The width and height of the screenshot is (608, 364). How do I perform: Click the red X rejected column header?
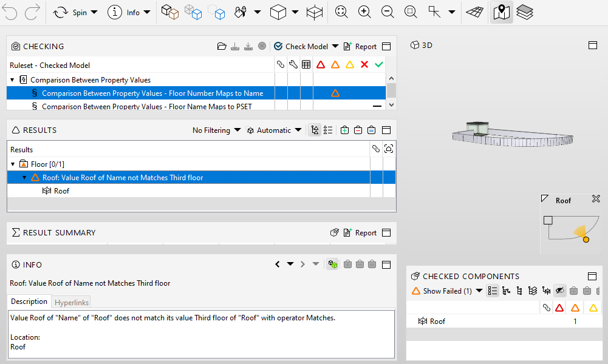coord(364,65)
